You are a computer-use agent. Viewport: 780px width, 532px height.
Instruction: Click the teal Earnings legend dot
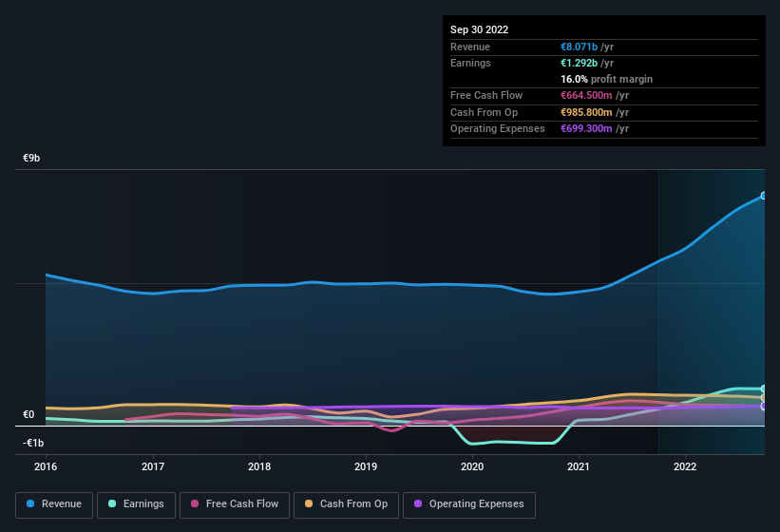click(112, 503)
